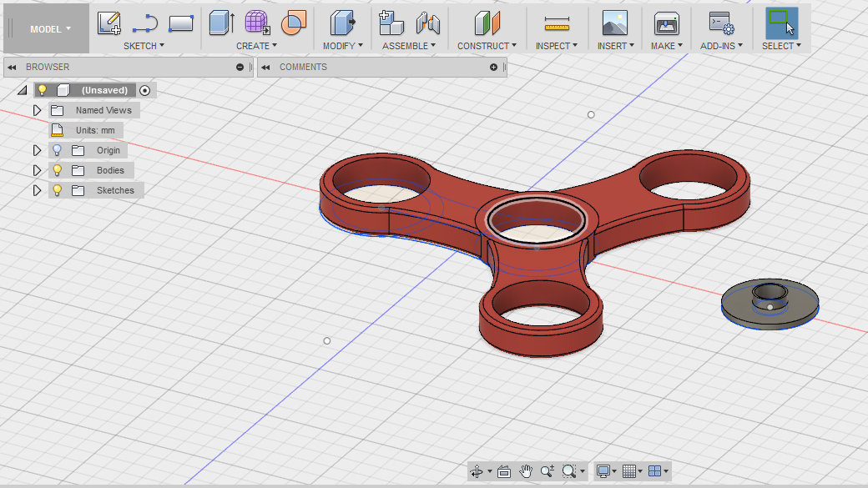The height and width of the screenshot is (488, 868).
Task: Collapse the Unsaved root tree node
Action: (23, 90)
